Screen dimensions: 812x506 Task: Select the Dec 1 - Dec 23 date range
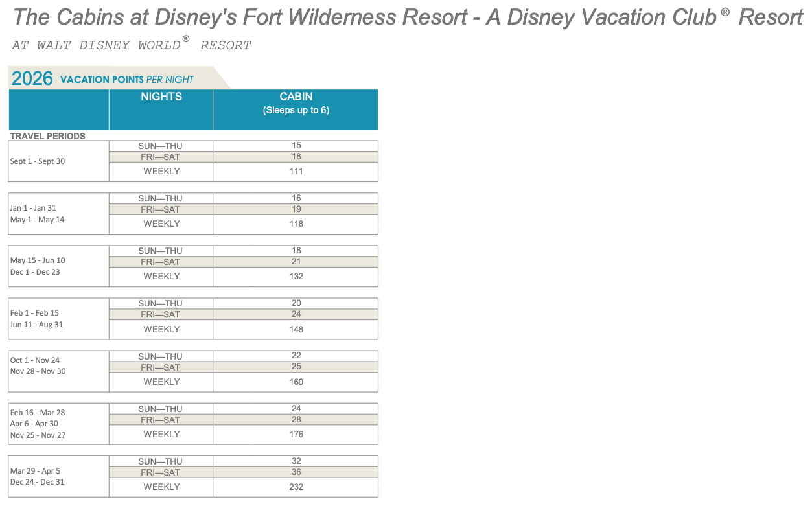click(35, 272)
